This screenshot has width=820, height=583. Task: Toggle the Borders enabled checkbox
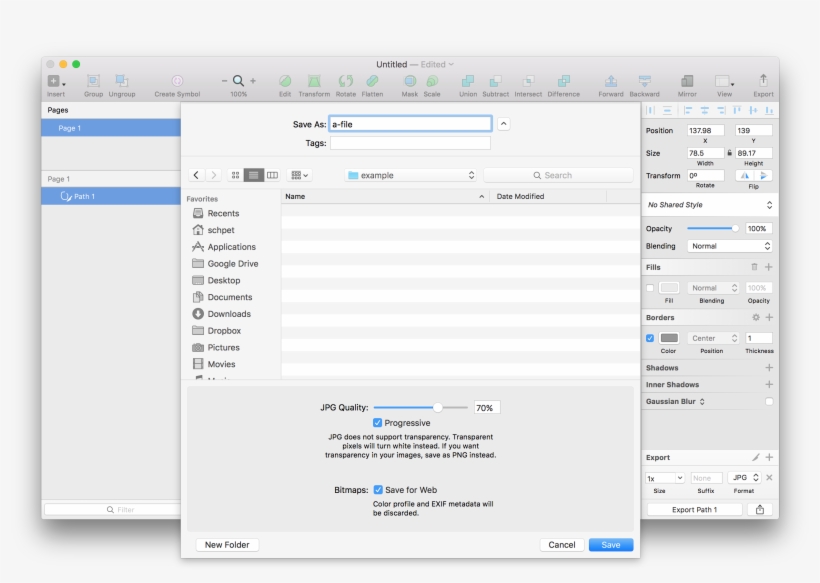coord(650,338)
